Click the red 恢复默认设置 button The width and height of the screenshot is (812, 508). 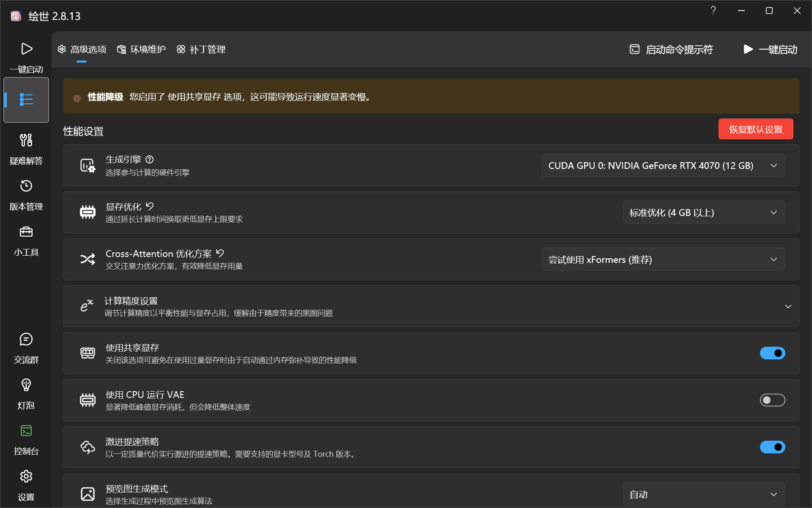tap(755, 129)
